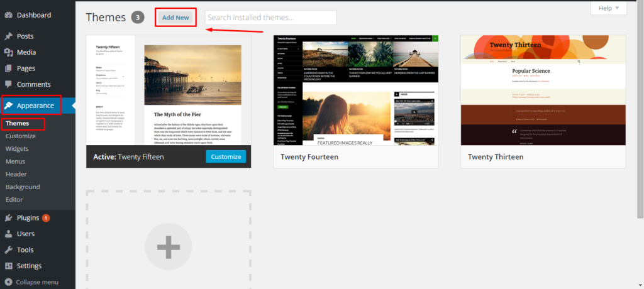644x289 pixels.
Task: Click the Appearance paintbrush icon
Action: pos(8,106)
